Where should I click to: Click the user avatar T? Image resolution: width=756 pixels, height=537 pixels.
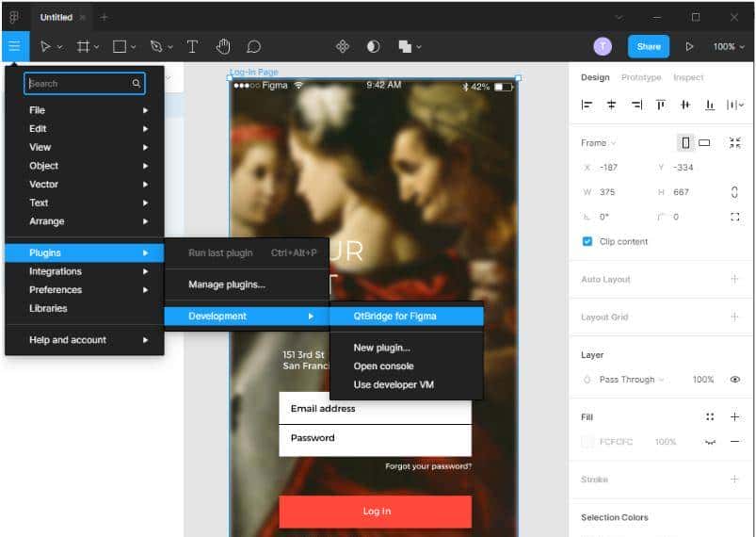603,46
